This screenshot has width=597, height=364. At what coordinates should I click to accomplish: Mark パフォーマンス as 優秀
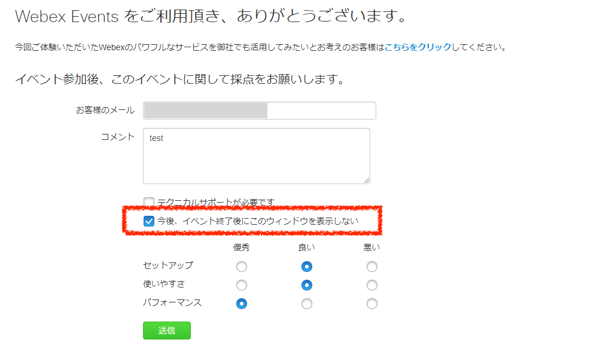coord(242,304)
